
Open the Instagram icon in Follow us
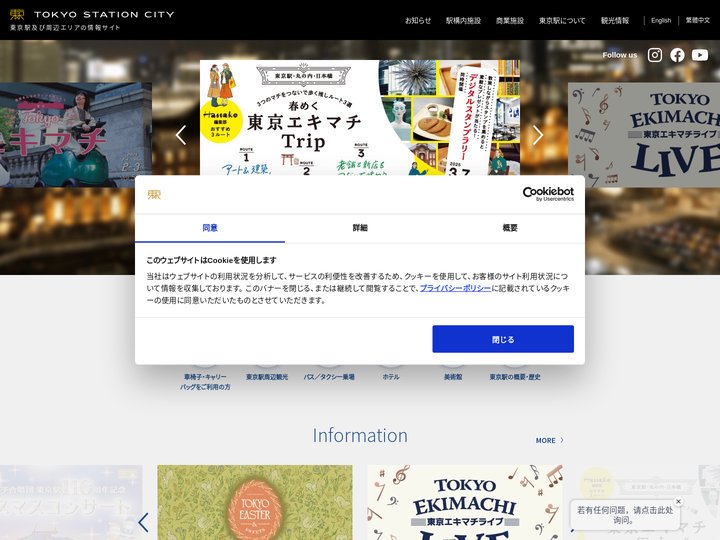(655, 55)
